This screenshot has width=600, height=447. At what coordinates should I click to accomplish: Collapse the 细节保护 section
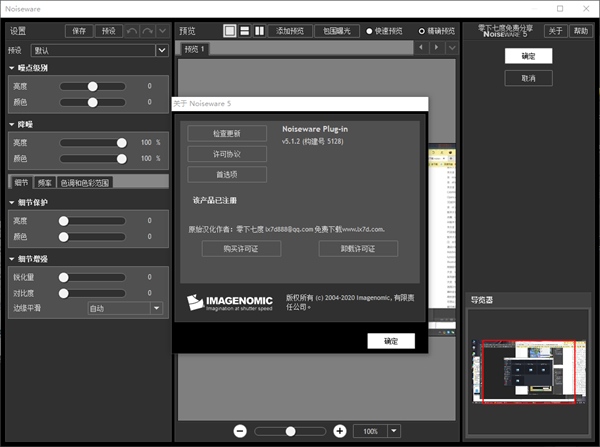pos(12,202)
